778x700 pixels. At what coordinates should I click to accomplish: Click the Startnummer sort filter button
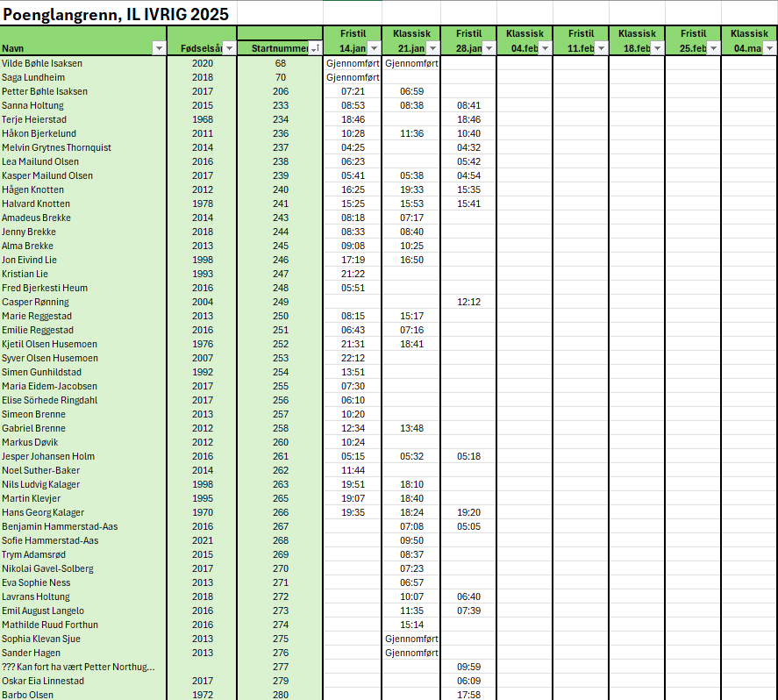pos(315,49)
